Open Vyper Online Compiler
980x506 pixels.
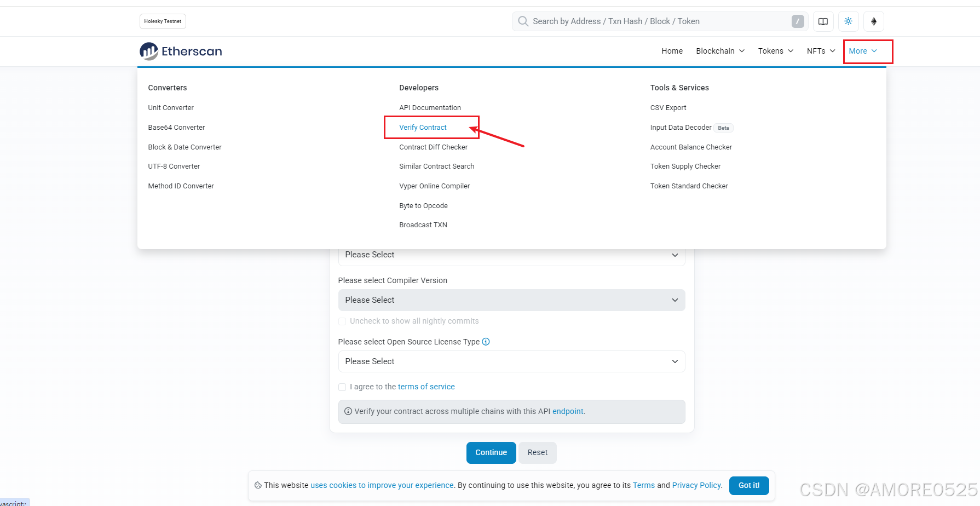(x=434, y=186)
